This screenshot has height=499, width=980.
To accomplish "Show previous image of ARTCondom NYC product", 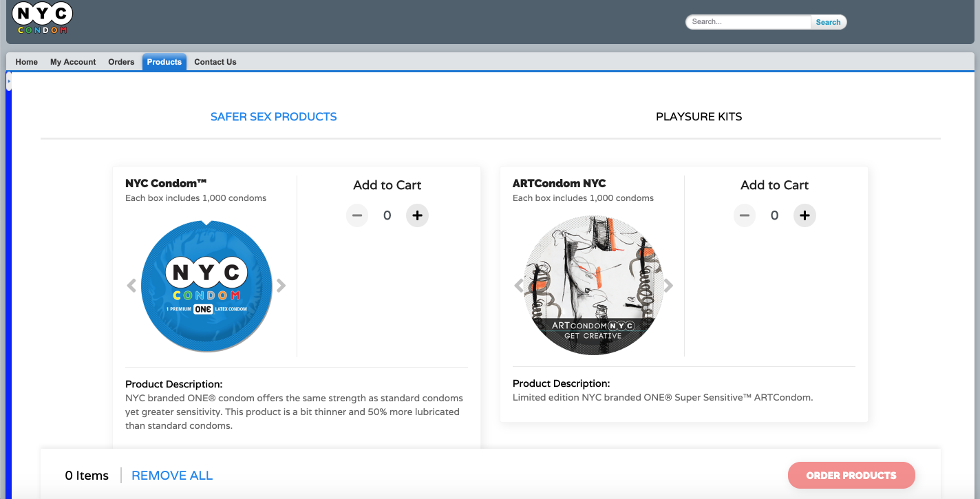I will [x=519, y=286].
